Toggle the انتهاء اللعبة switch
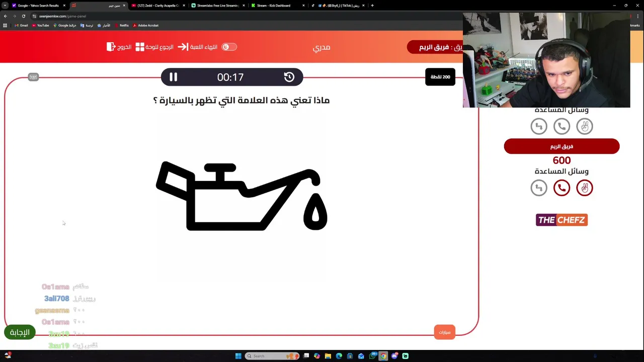This screenshot has width=644, height=362. [x=229, y=47]
